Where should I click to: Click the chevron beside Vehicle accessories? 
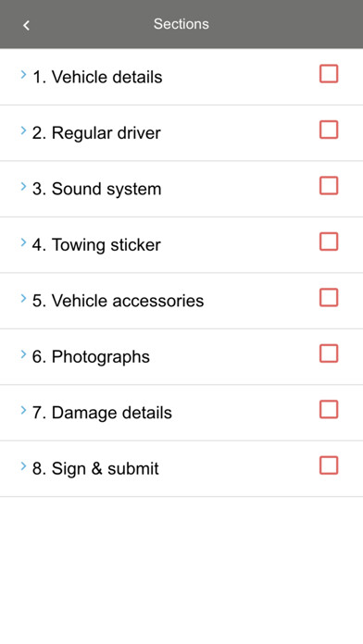click(x=23, y=298)
